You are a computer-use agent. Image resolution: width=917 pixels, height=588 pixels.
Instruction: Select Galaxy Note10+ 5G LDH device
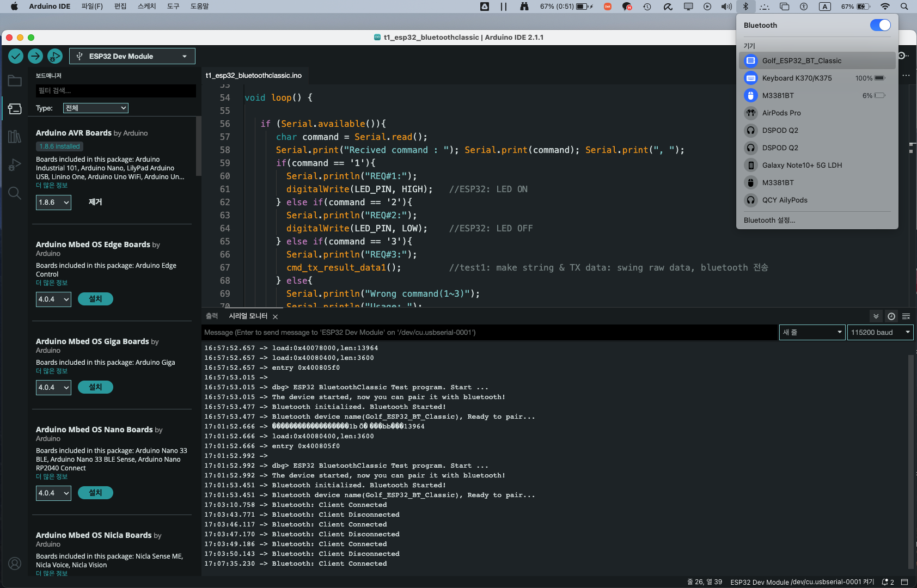(x=817, y=165)
